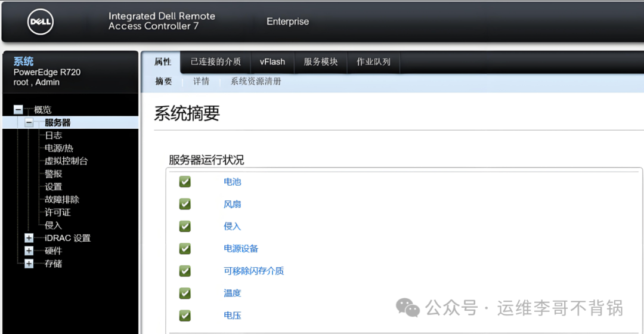Click the green status check icon beside 可移除闪存介质
This screenshot has height=334, width=644.
(x=185, y=271)
